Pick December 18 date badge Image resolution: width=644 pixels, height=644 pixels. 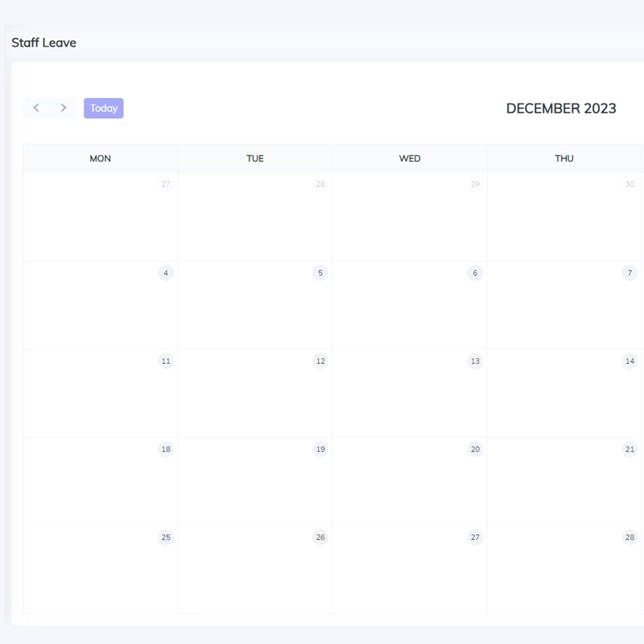point(166,449)
